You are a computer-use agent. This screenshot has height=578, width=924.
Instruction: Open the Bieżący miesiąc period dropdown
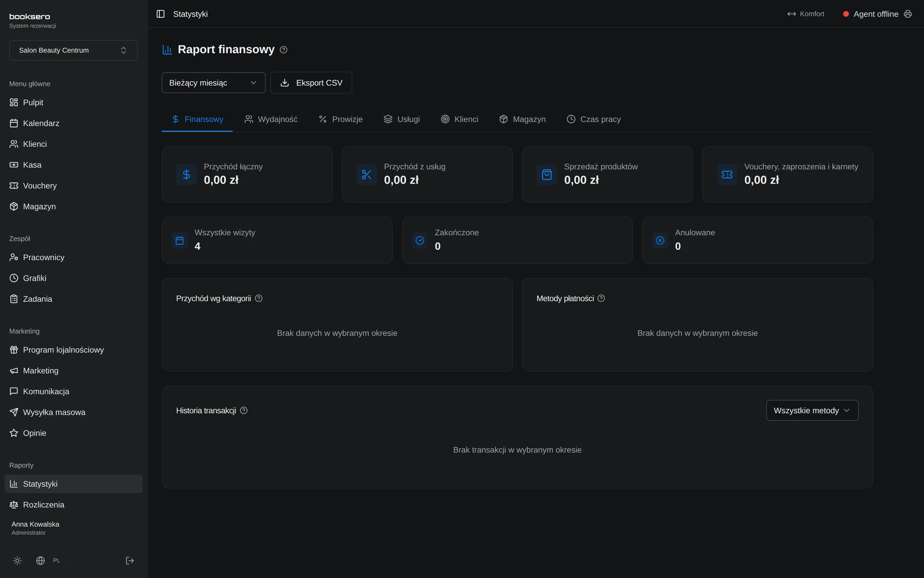coord(213,83)
